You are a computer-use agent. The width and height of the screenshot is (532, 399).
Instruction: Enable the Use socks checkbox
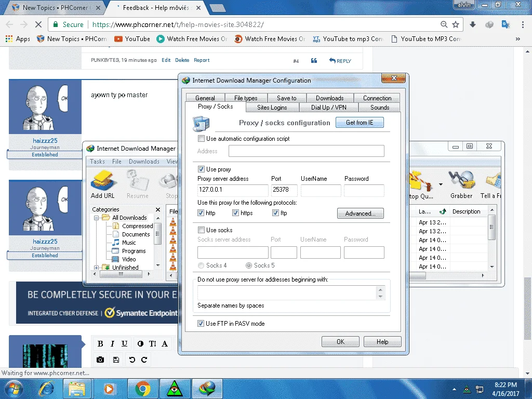click(x=201, y=230)
